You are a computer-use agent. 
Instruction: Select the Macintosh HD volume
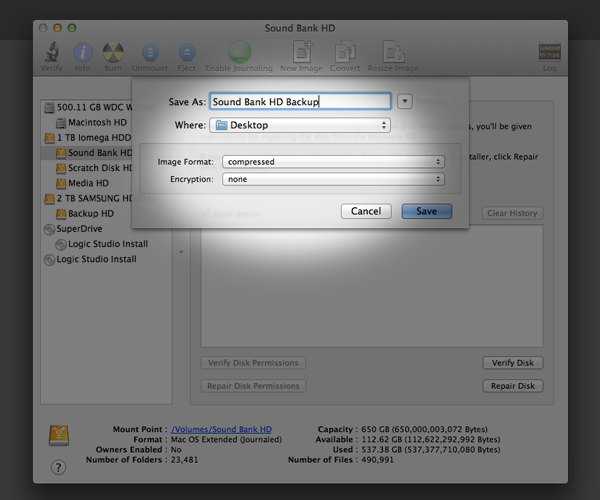coord(91,123)
